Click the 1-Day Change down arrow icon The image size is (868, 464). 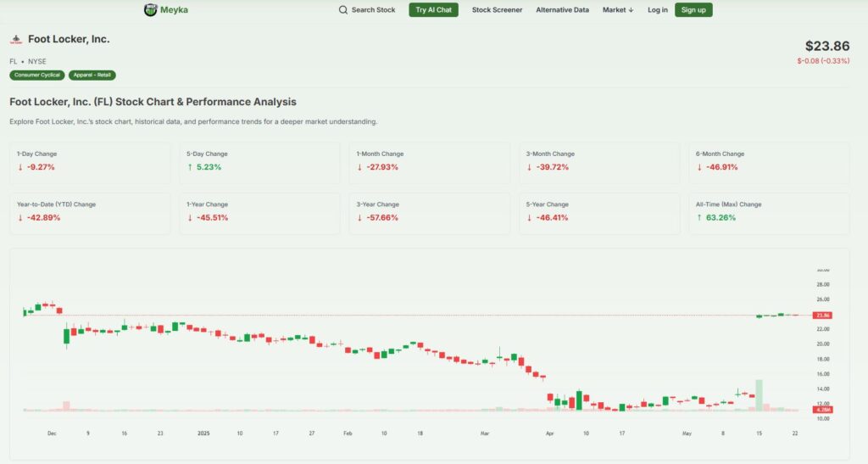point(20,167)
